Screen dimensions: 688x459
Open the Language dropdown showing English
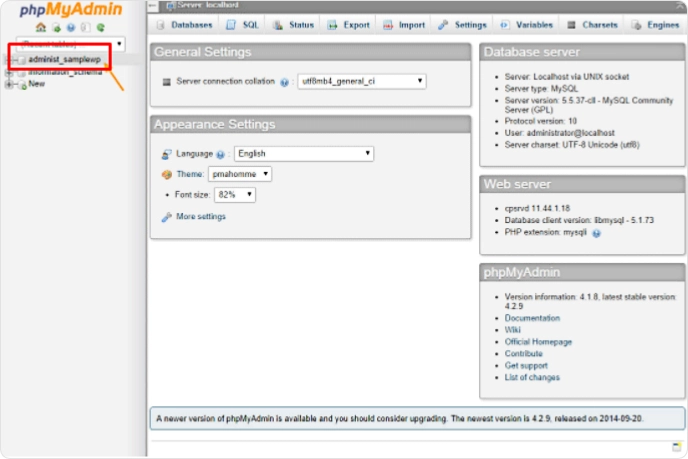click(x=304, y=154)
